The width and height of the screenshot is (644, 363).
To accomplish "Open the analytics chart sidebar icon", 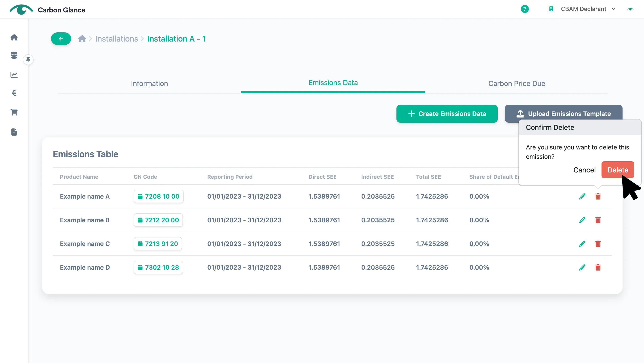I will click(x=14, y=75).
